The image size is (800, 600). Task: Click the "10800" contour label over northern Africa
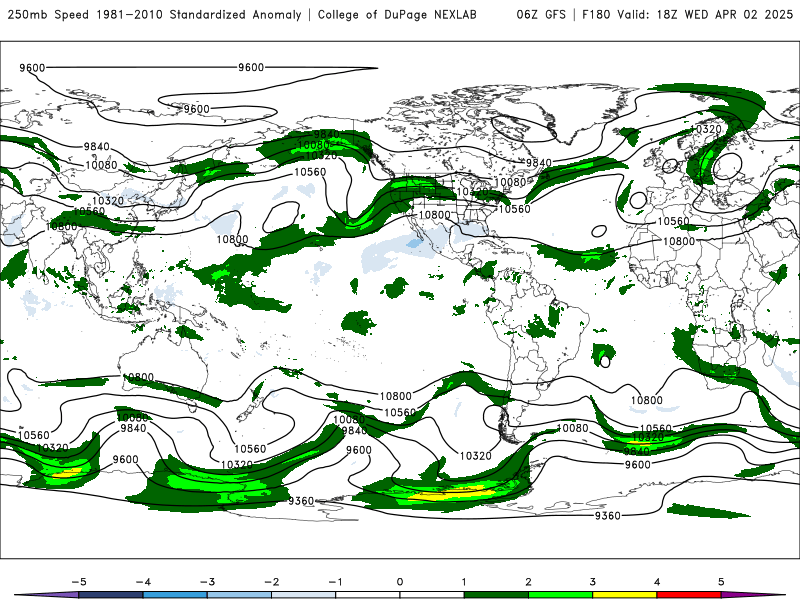click(x=679, y=241)
